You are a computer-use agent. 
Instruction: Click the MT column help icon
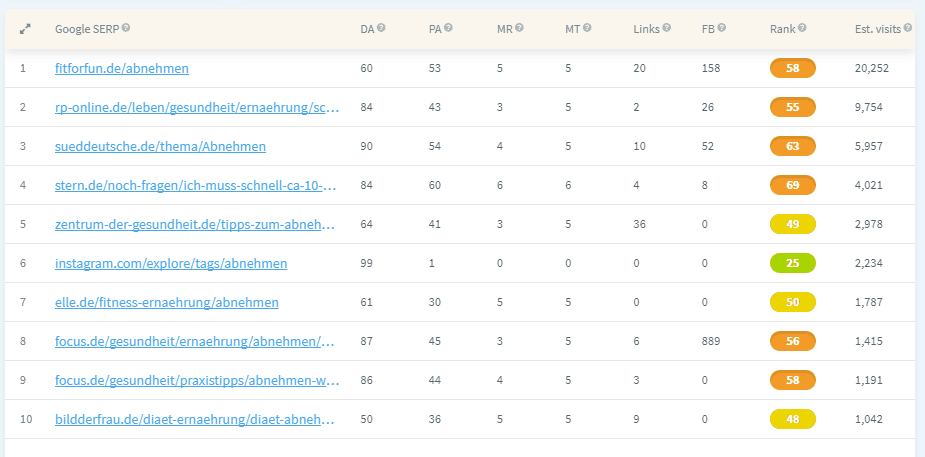coord(587,27)
